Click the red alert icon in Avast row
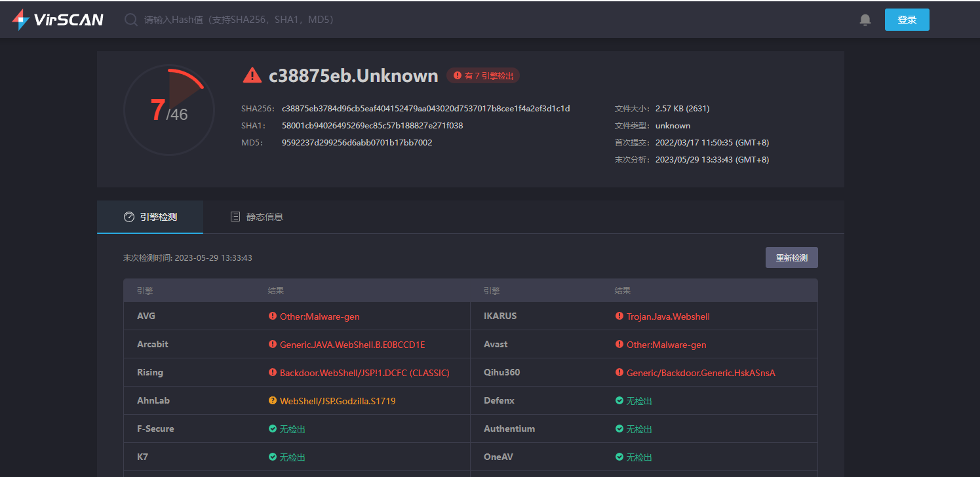 tap(619, 344)
